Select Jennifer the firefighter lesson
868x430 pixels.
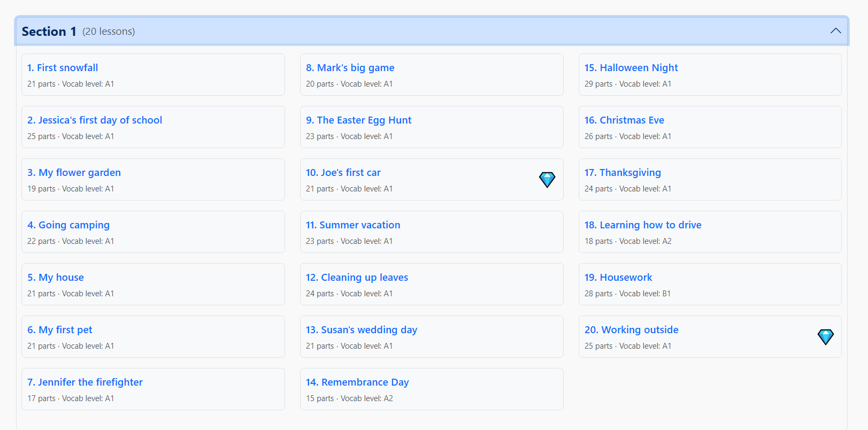pos(85,382)
